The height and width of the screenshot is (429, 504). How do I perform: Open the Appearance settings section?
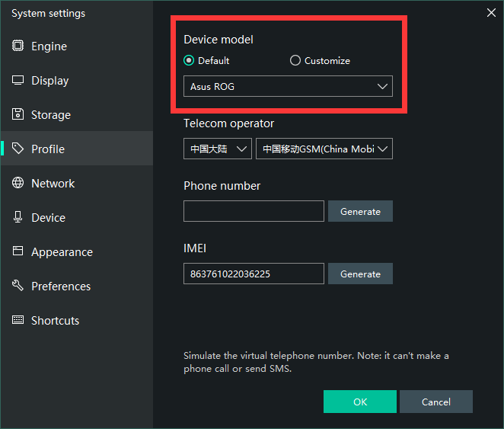[62, 251]
